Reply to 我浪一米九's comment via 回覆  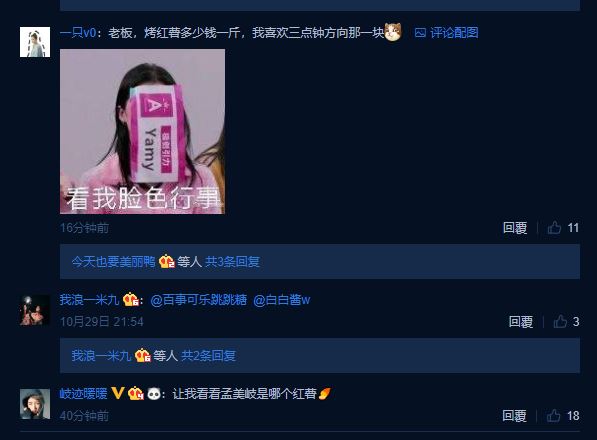521,322
